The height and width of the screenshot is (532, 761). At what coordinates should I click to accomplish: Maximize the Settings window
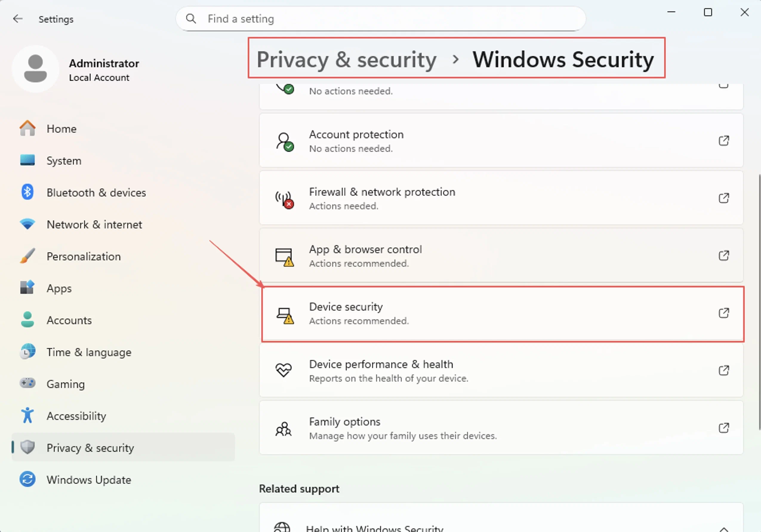pyautogui.click(x=708, y=12)
